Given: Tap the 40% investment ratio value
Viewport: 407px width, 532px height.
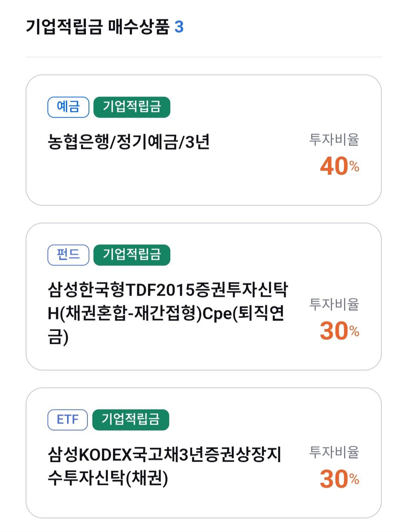Looking at the screenshot, I should tap(339, 166).
